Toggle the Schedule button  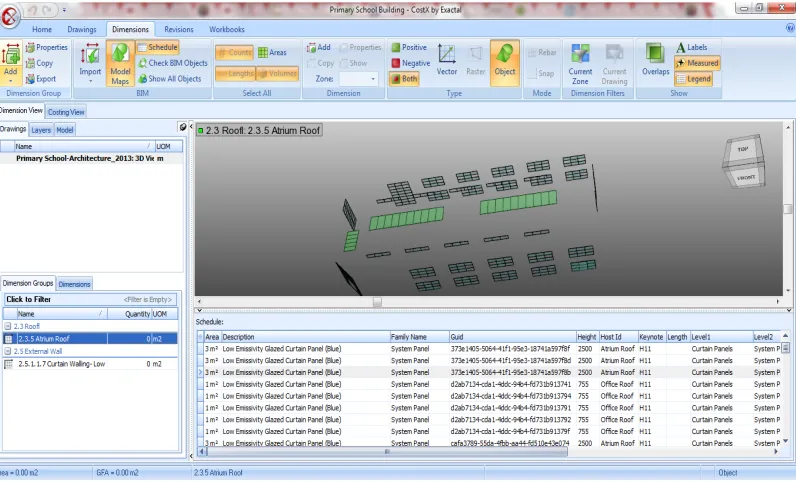click(x=157, y=47)
